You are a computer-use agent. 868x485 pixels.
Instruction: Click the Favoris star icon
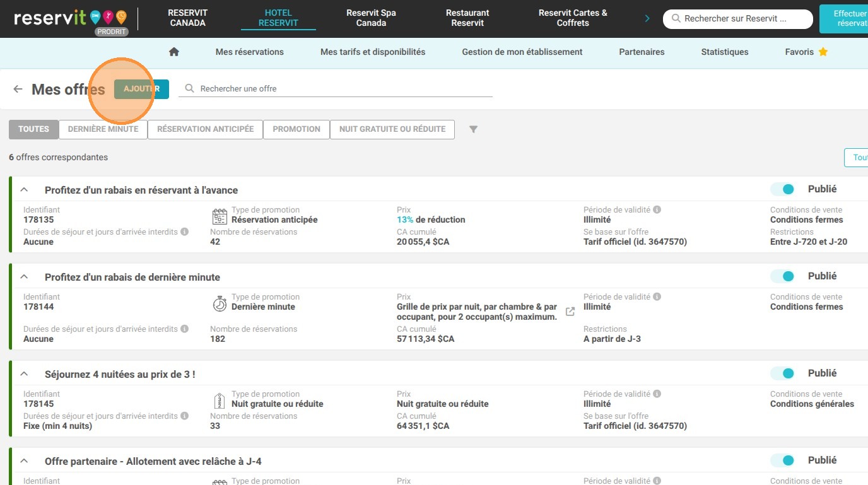[823, 52]
